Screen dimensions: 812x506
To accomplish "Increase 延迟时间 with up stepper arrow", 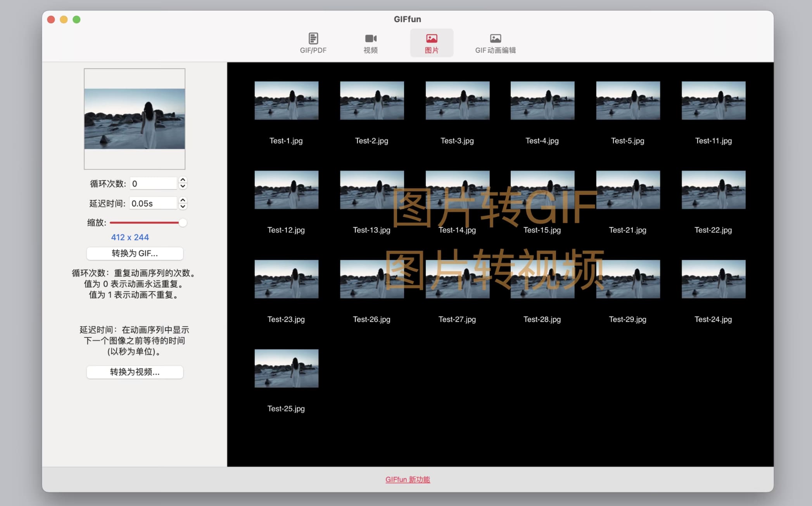I will pos(183,200).
